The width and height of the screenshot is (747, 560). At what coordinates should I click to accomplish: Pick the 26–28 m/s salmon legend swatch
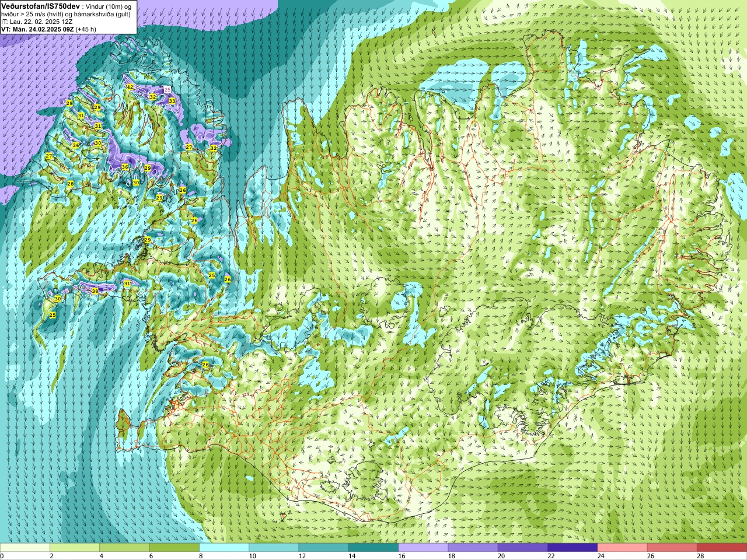click(x=672, y=548)
